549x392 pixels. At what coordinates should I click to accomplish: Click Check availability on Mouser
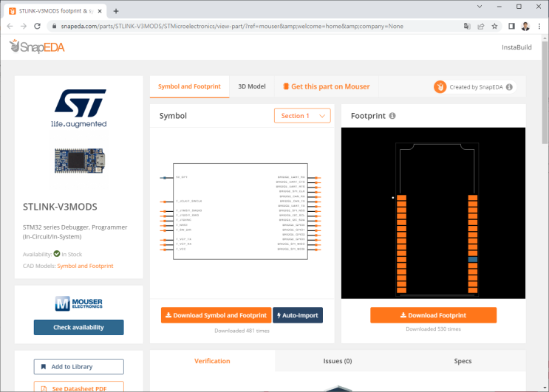[79, 327]
